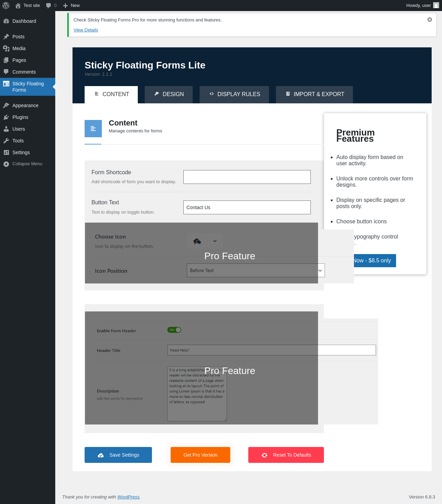Viewport: 442px width, 504px height.
Task: Click the Button Text field with Contact Us
Action: (x=247, y=207)
